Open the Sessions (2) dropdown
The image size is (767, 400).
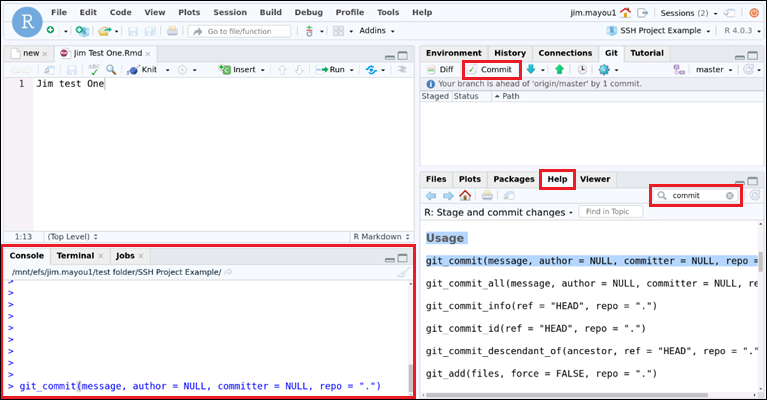689,13
